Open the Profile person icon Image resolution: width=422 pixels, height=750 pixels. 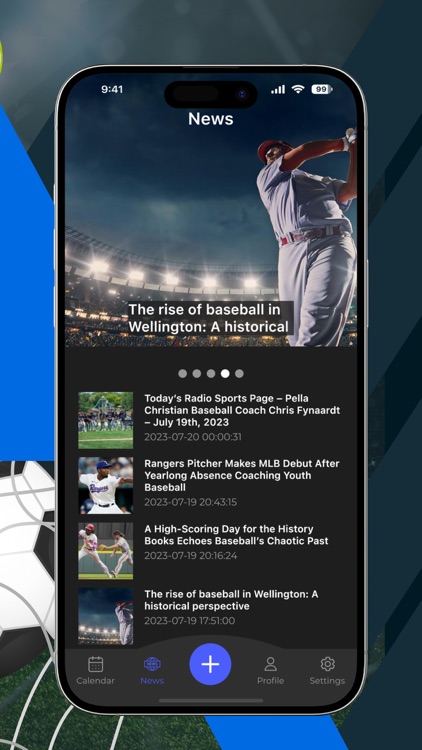coord(270,664)
